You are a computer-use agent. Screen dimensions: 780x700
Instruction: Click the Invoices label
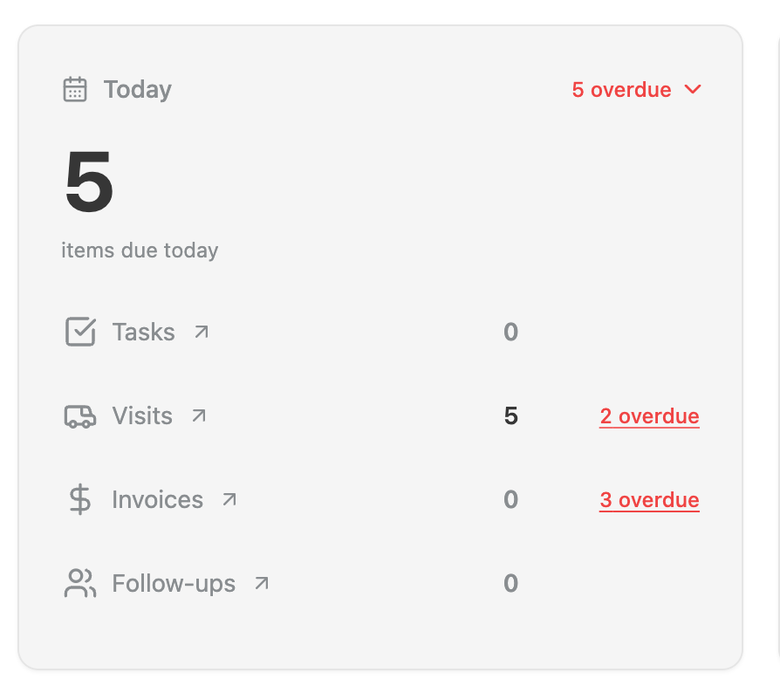point(158,499)
